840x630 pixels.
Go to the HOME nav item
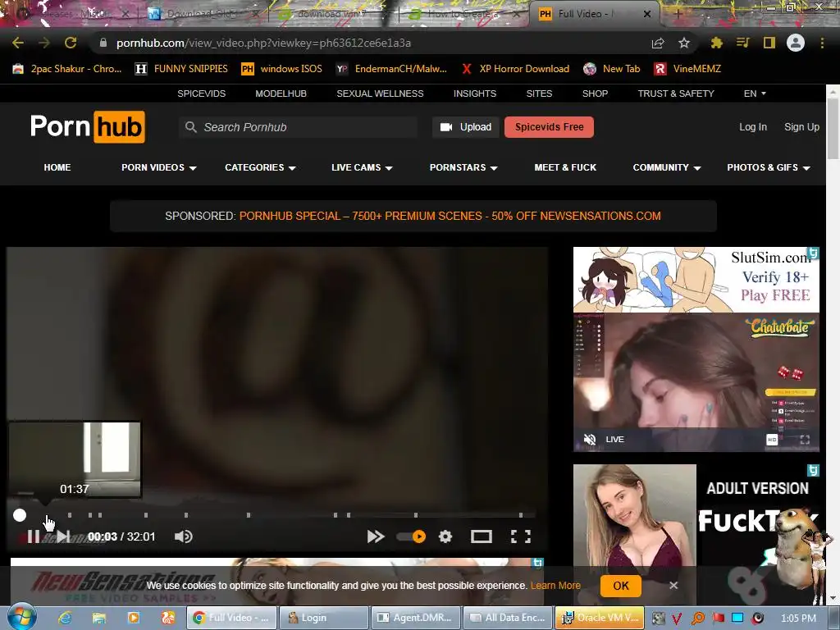coord(57,167)
